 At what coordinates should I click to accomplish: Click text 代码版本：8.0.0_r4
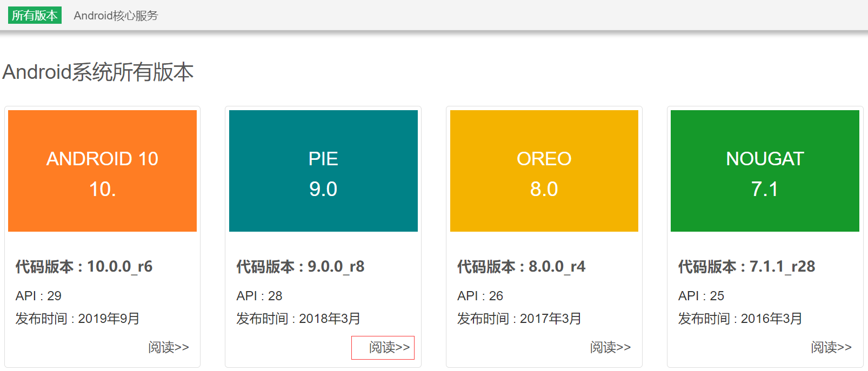tap(521, 267)
